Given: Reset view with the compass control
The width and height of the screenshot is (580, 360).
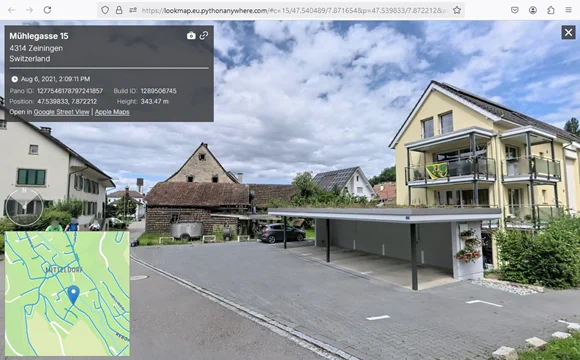Looking at the screenshot, I should (x=24, y=208).
